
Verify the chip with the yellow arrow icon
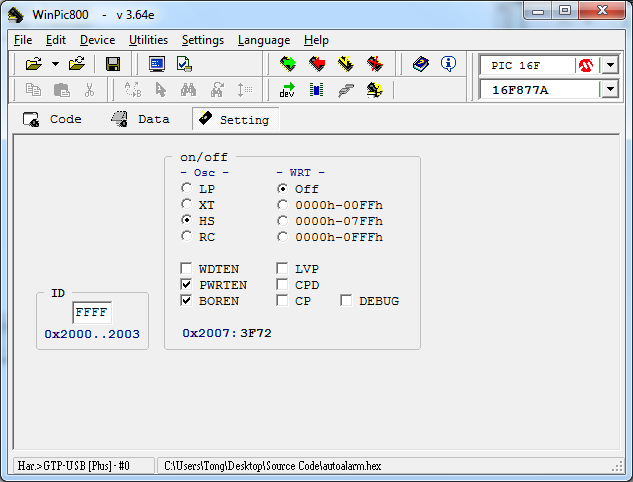click(x=346, y=64)
